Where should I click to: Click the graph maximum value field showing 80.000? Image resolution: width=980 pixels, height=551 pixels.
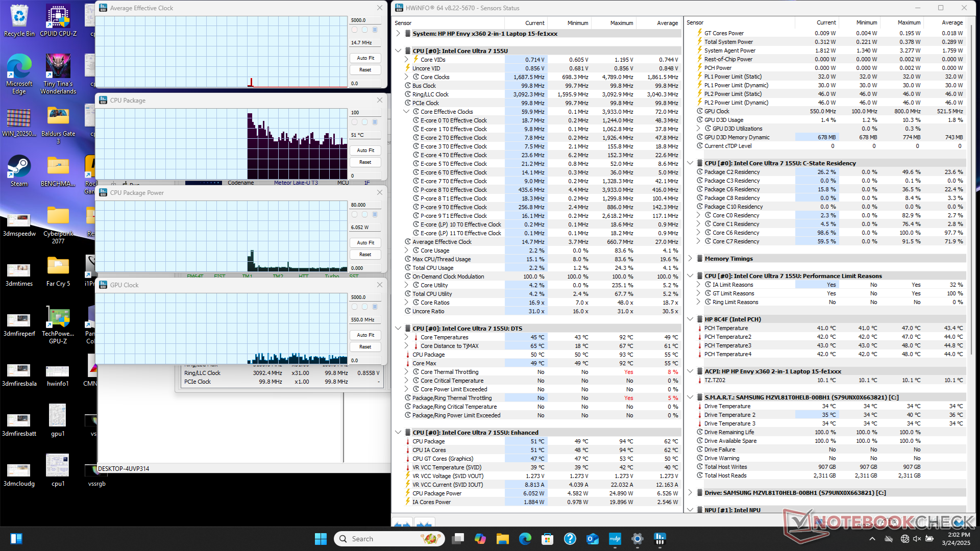[365, 205]
